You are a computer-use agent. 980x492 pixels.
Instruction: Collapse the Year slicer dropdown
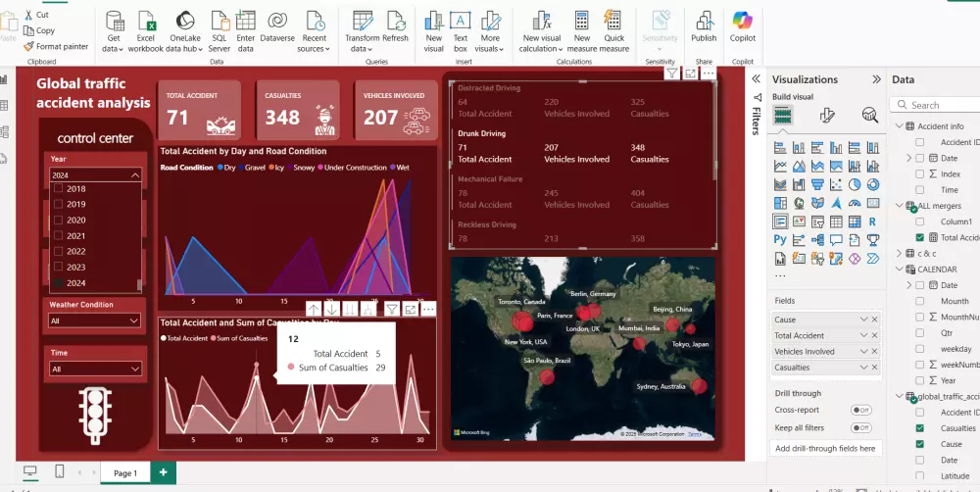(x=135, y=175)
